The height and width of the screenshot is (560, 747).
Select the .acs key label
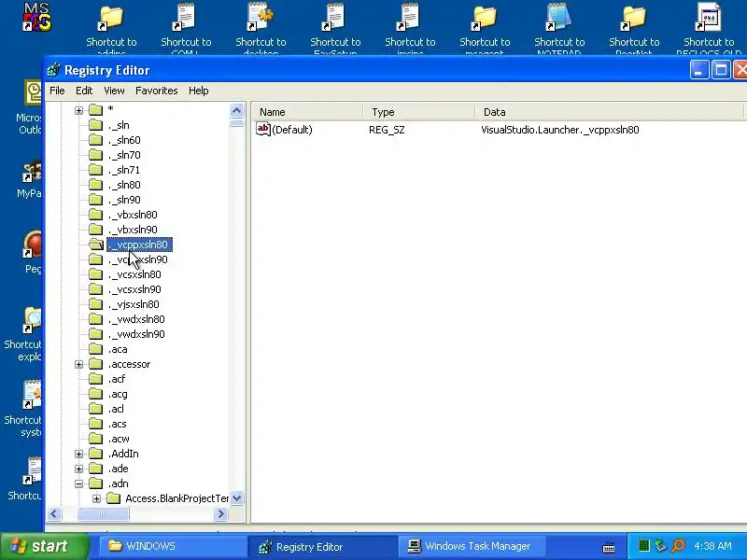tap(118, 424)
